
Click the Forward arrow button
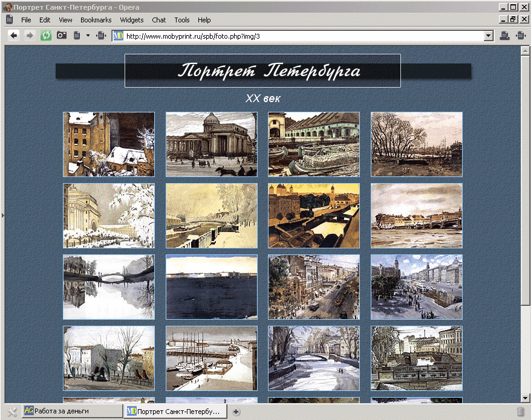coord(30,35)
